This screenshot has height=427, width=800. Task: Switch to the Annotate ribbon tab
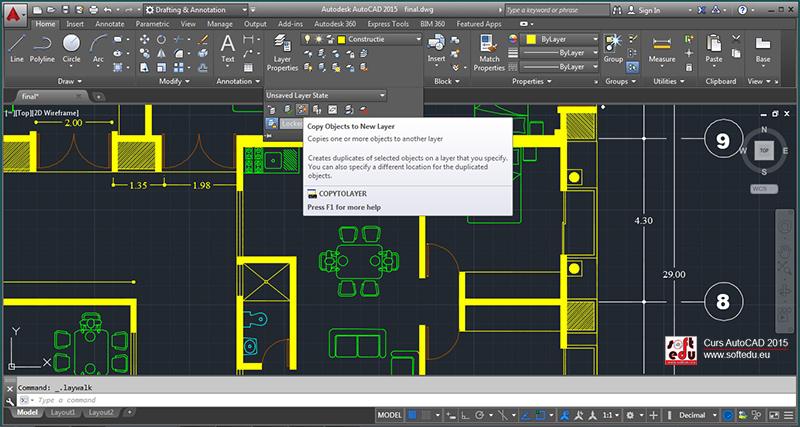pos(109,24)
